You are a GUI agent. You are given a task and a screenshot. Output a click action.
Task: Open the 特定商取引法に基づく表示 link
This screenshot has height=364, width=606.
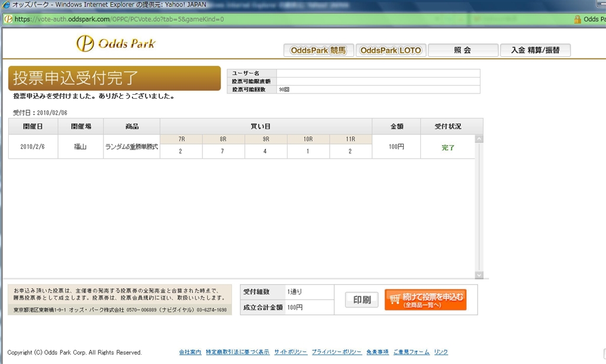coord(237,352)
